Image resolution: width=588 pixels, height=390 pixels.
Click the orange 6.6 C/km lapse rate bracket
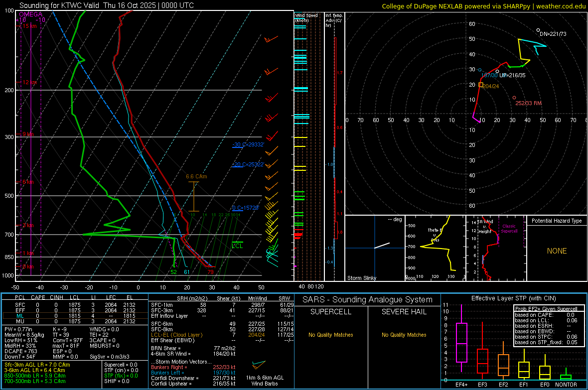coord(193,196)
